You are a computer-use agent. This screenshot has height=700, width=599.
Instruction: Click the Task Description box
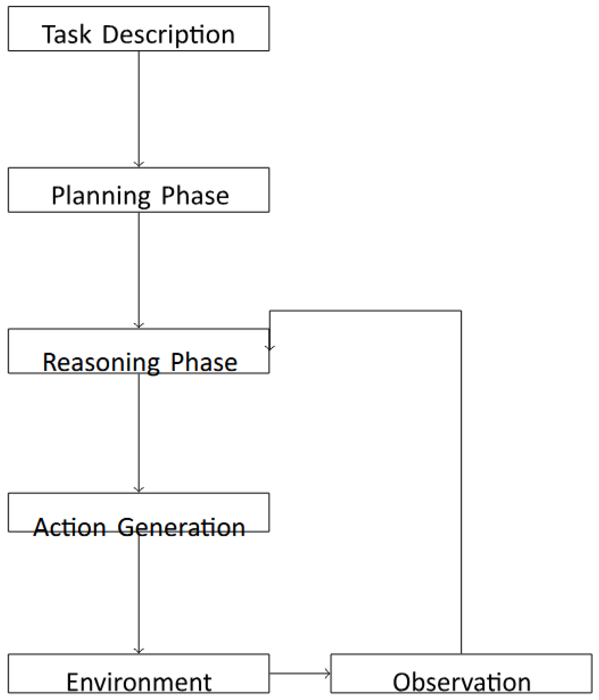pyautogui.click(x=139, y=29)
